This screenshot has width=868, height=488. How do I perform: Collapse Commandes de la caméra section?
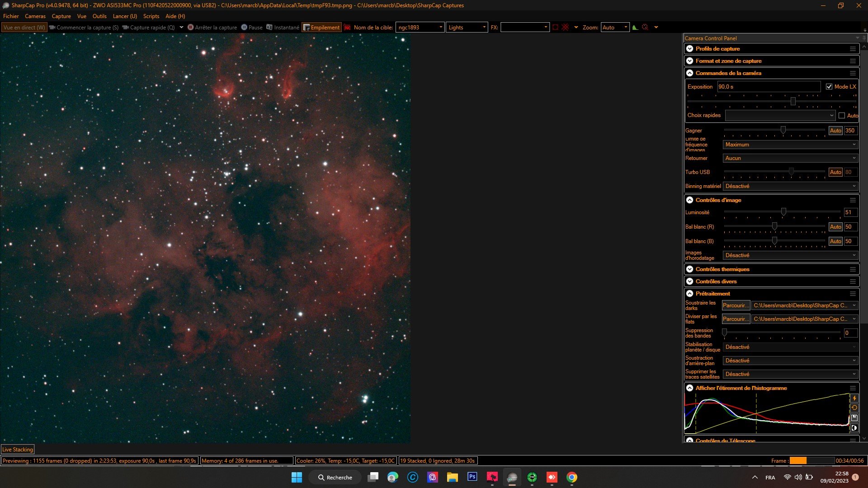(690, 73)
